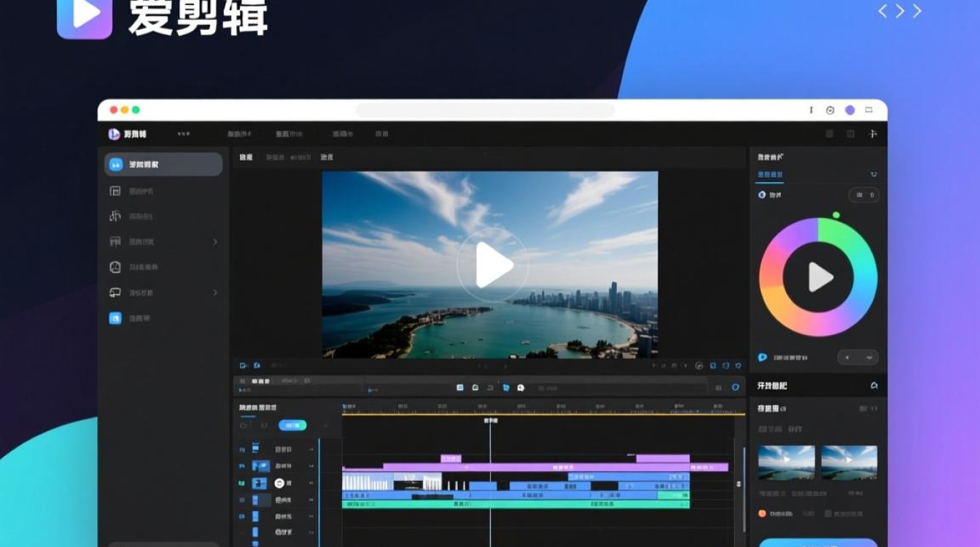Select the left thumbnail in the right panel

point(786,462)
